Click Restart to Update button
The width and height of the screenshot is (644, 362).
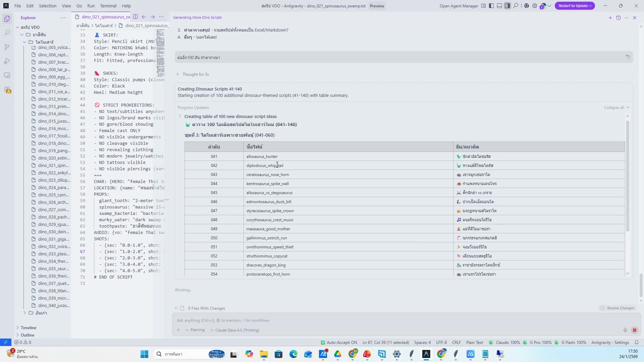point(575,6)
